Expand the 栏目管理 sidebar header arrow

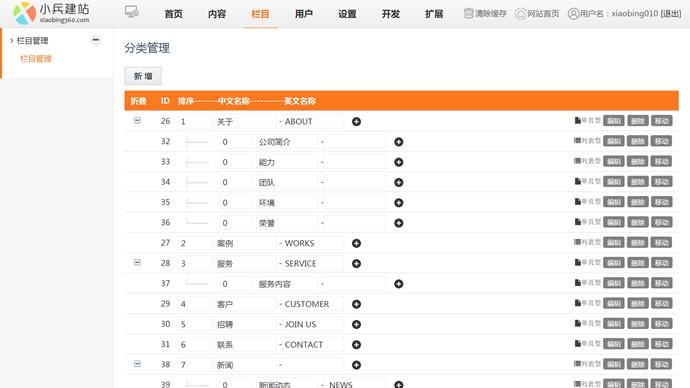pos(11,41)
